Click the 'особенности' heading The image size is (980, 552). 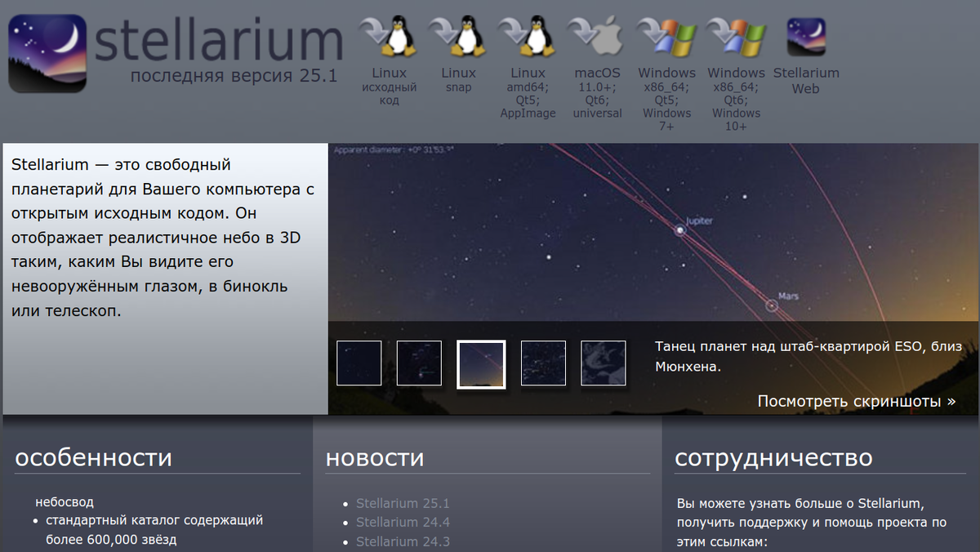click(93, 457)
